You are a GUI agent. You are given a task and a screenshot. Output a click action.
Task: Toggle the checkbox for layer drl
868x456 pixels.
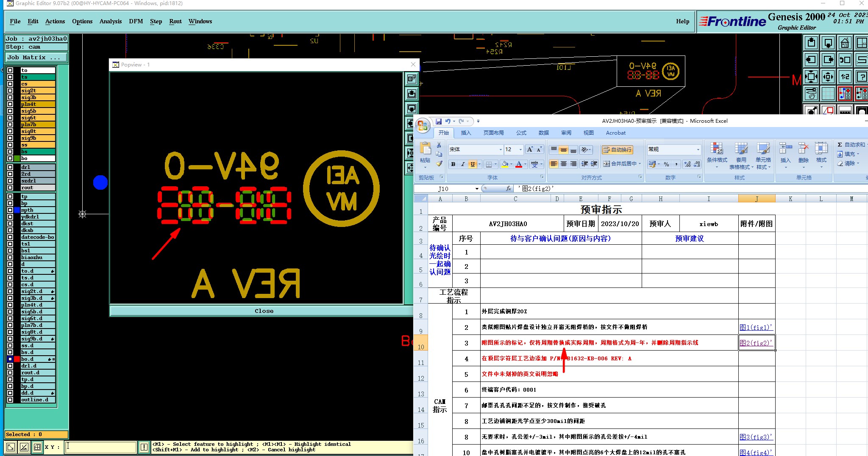pos(10,167)
